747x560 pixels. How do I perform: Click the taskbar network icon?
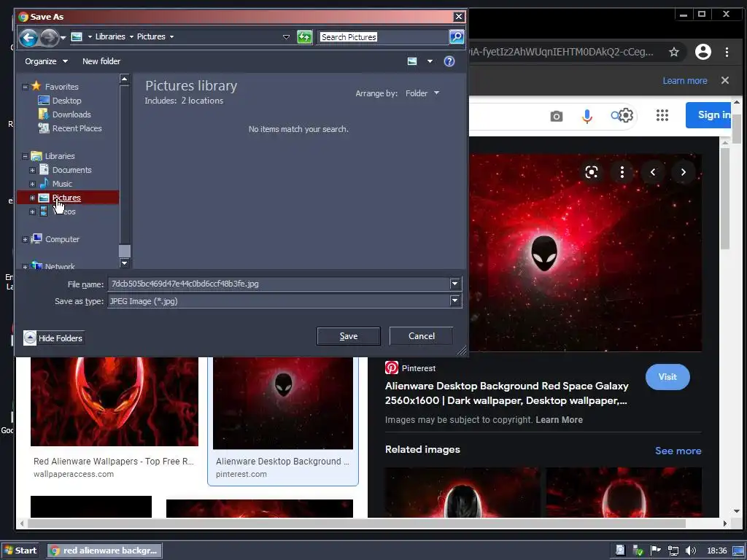pos(673,551)
